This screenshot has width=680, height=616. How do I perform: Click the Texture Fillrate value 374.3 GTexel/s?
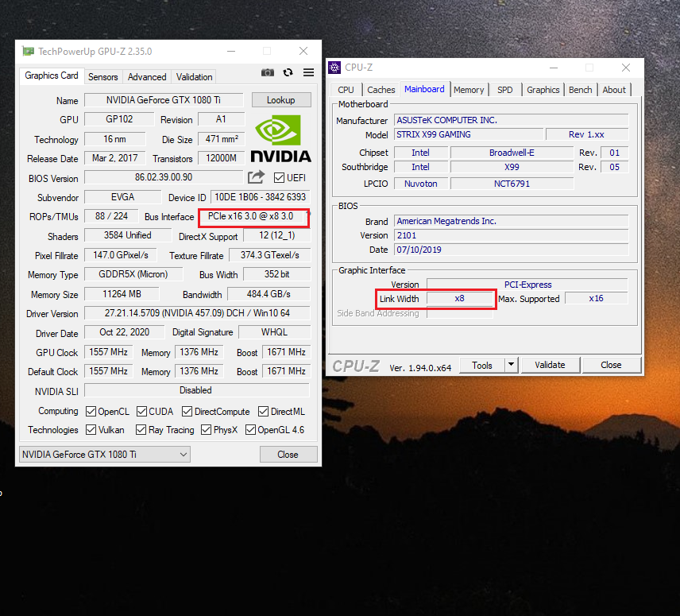click(x=270, y=255)
